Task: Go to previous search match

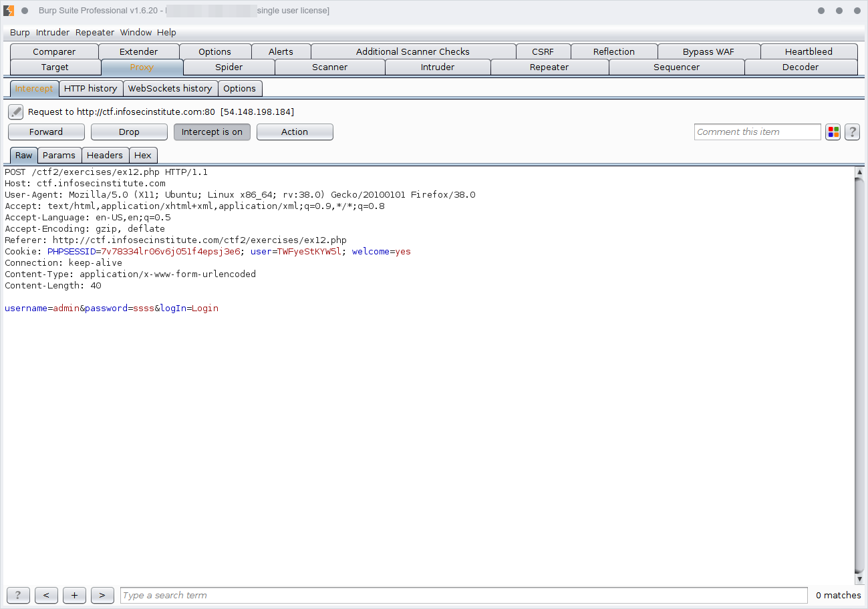Action: [x=46, y=595]
